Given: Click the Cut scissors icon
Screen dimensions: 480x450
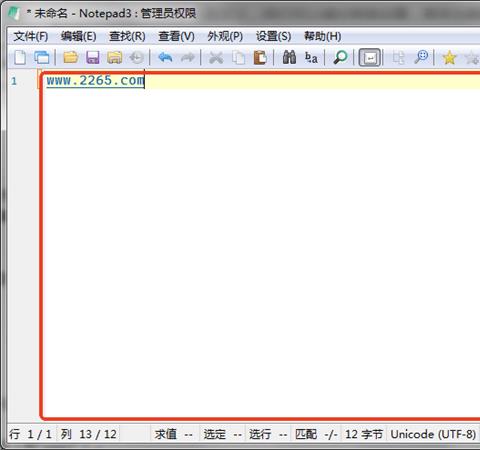Looking at the screenshot, I should pos(216,58).
